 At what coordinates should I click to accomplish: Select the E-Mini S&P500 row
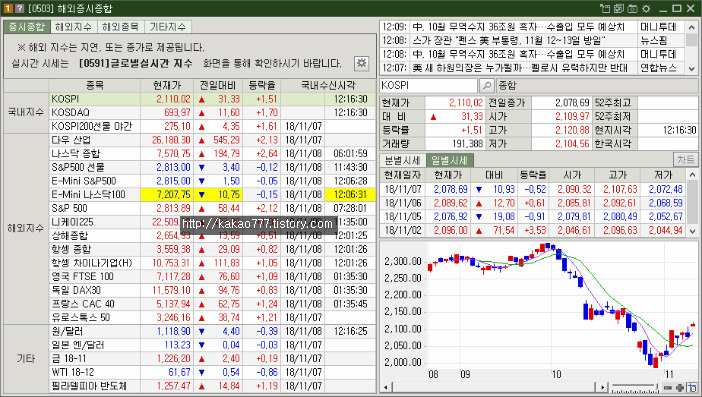point(213,181)
